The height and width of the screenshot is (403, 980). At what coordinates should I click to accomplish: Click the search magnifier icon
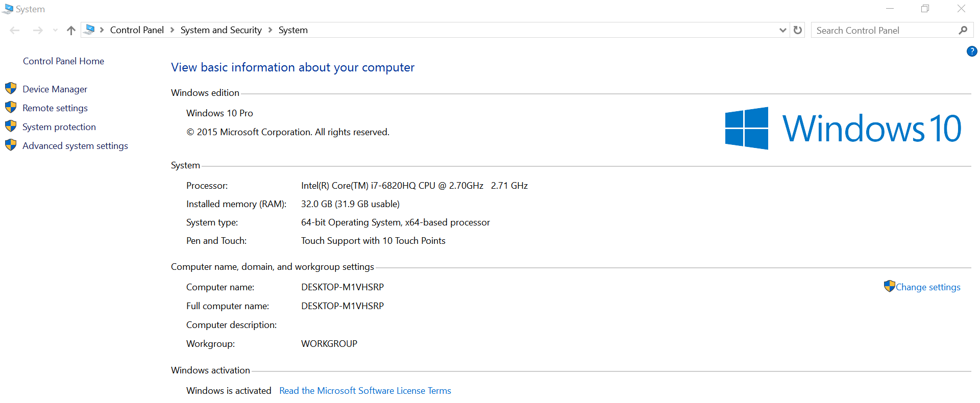click(963, 30)
